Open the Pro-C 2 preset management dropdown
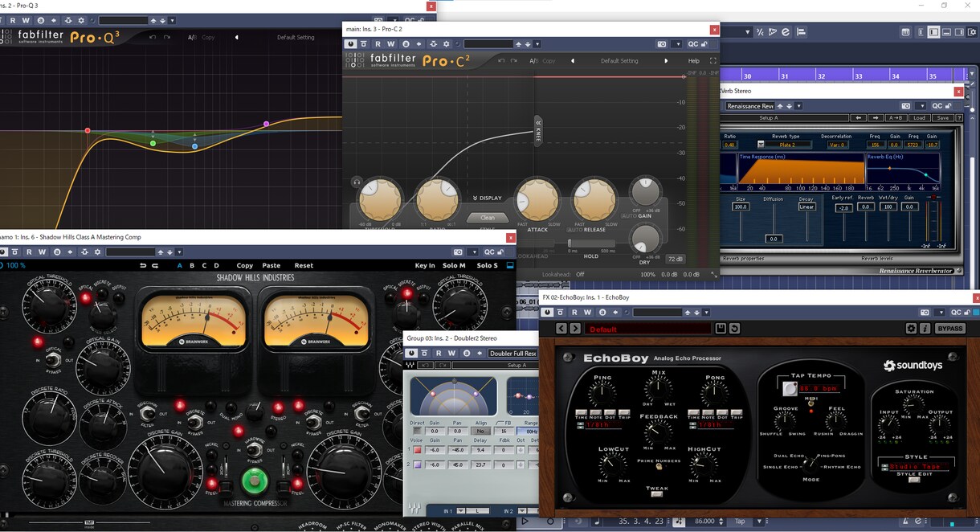 (537, 44)
